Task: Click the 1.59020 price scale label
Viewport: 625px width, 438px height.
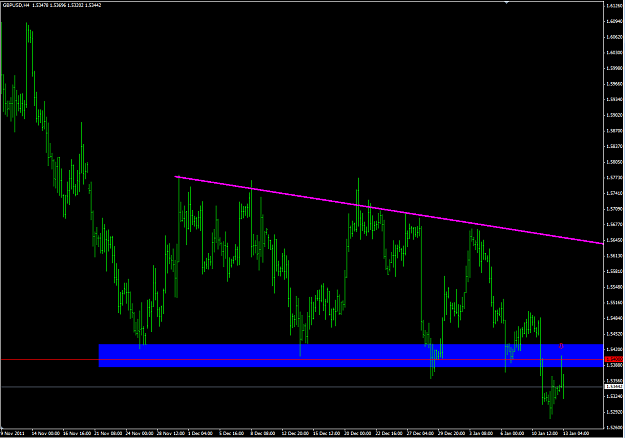Action: [614, 115]
